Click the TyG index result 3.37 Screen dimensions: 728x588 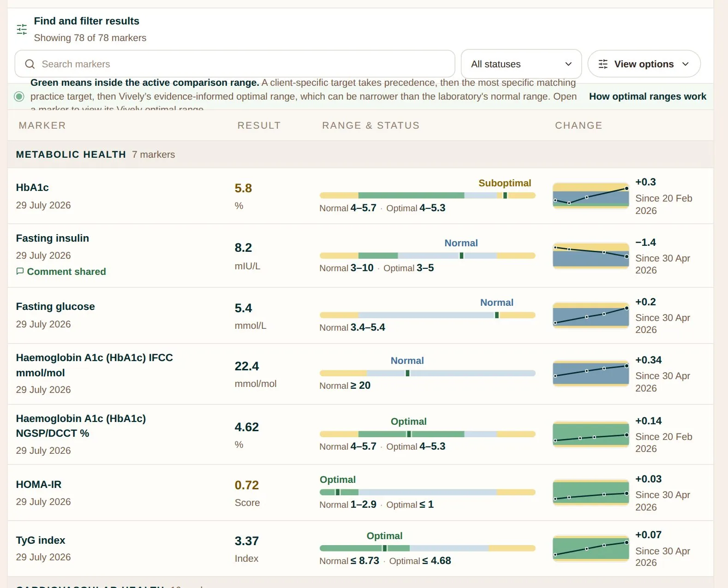[x=247, y=541]
